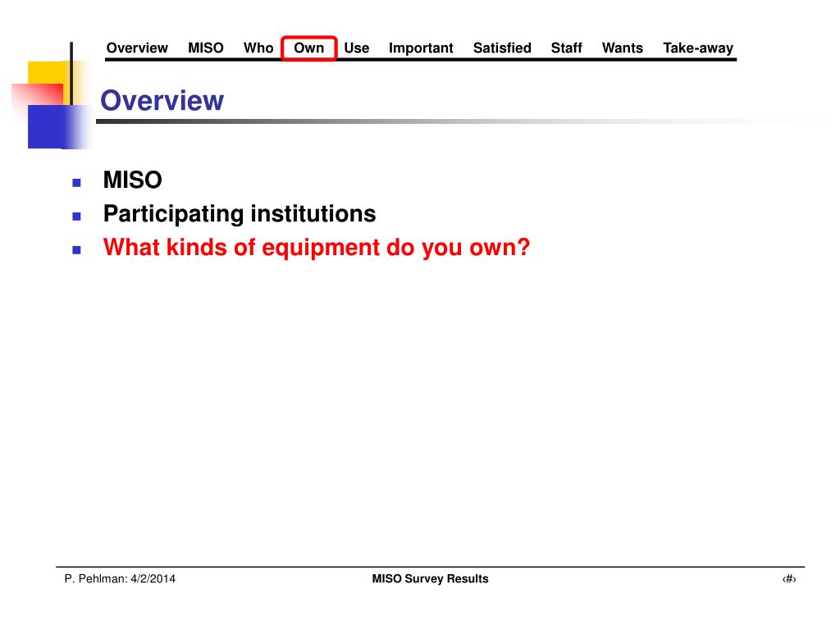Jump to the Satisfied tab
This screenshot has width=840, height=630.
(x=502, y=48)
